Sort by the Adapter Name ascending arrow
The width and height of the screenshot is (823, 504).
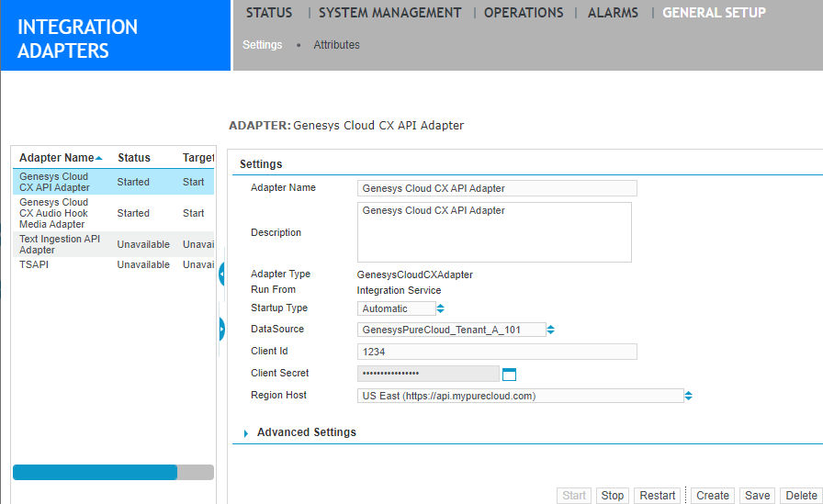point(98,158)
